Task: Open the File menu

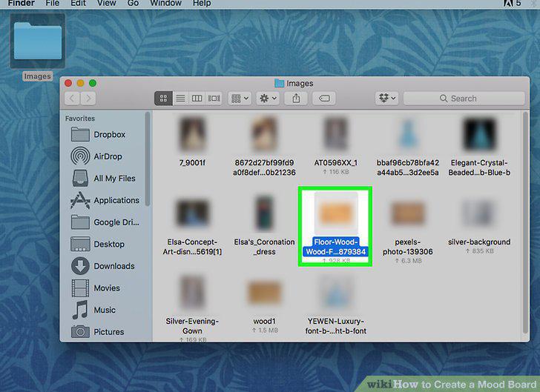Action: [x=53, y=4]
